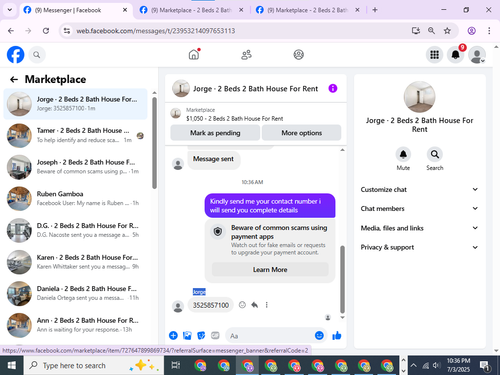Click Mark as pending button
The width and height of the screenshot is (500, 375).
(x=215, y=133)
